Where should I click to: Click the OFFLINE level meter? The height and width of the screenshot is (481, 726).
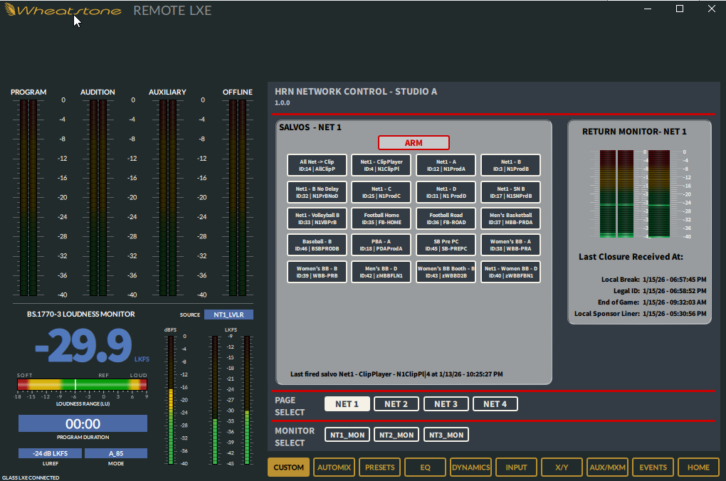click(x=238, y=198)
